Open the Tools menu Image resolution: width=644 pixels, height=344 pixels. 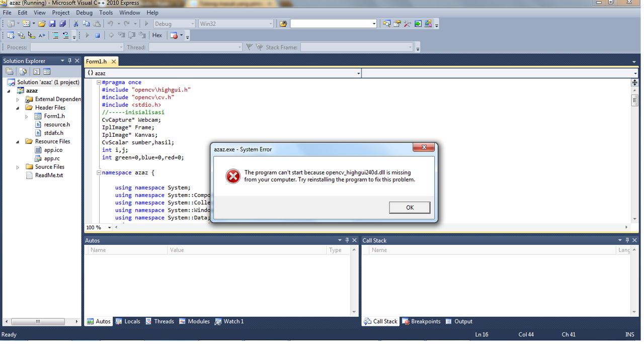click(106, 13)
